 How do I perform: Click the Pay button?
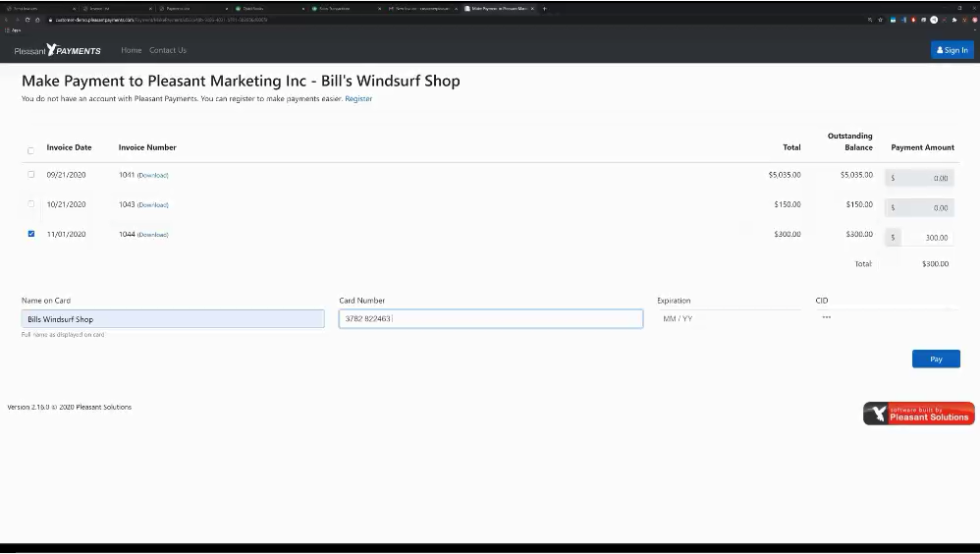(x=935, y=359)
